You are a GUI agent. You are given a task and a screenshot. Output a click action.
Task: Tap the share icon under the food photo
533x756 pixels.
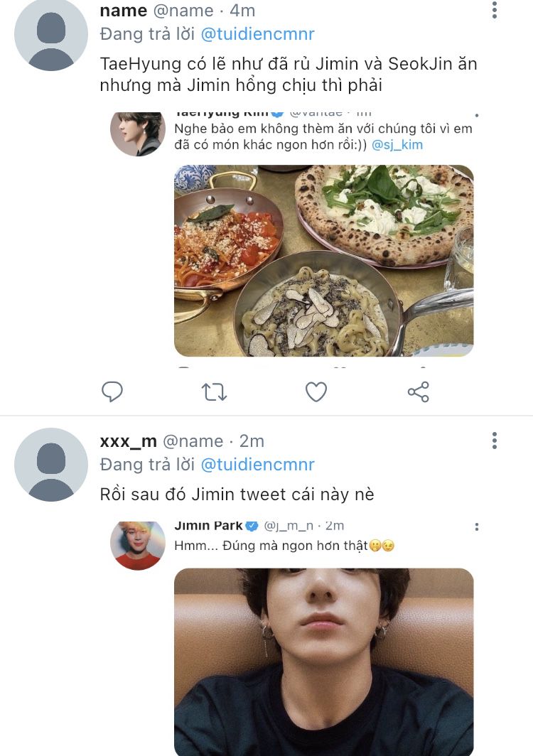click(x=419, y=391)
